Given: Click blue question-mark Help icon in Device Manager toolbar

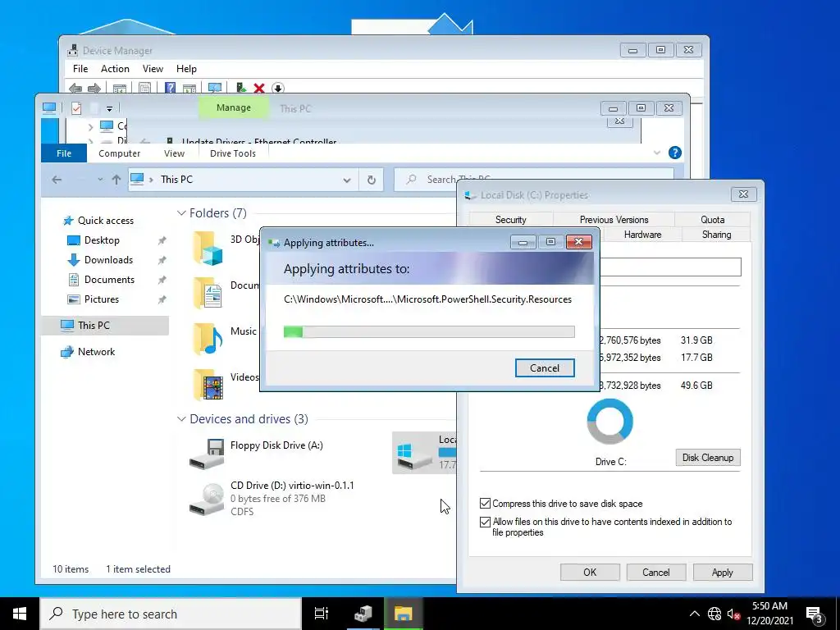Looking at the screenshot, I should [170, 89].
